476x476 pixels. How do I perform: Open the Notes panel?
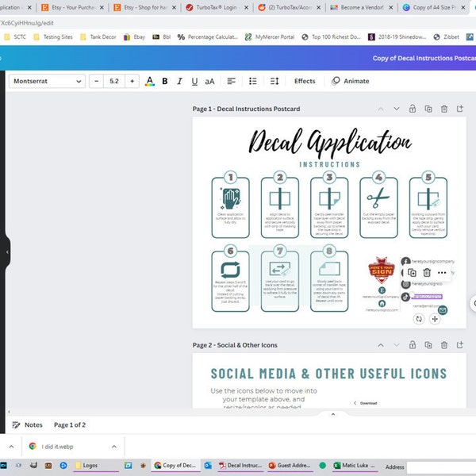point(27,424)
